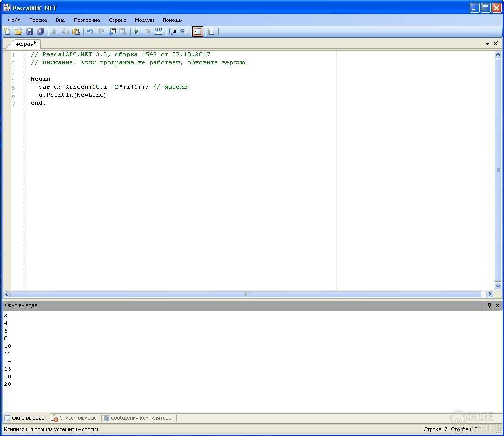Undo the last edit via toolbar
Viewport: 504px width, 436px height.
click(x=90, y=31)
